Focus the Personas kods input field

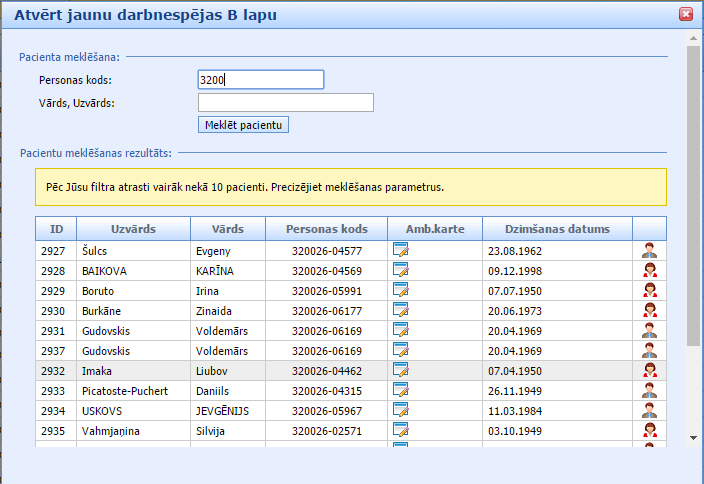click(x=261, y=80)
